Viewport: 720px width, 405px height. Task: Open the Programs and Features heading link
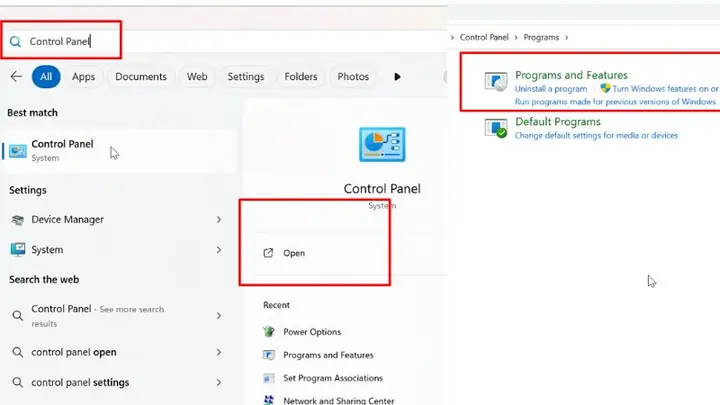tap(571, 75)
